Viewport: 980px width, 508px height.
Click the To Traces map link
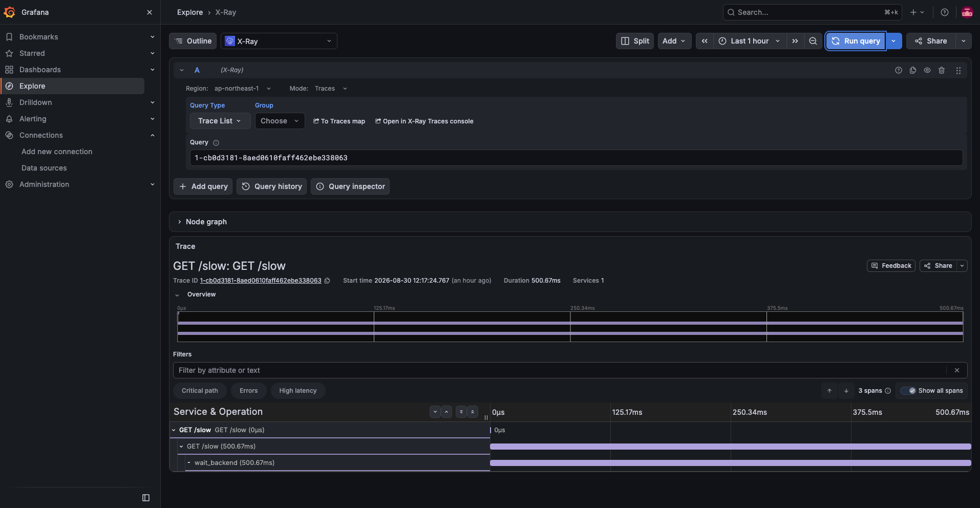coord(339,121)
